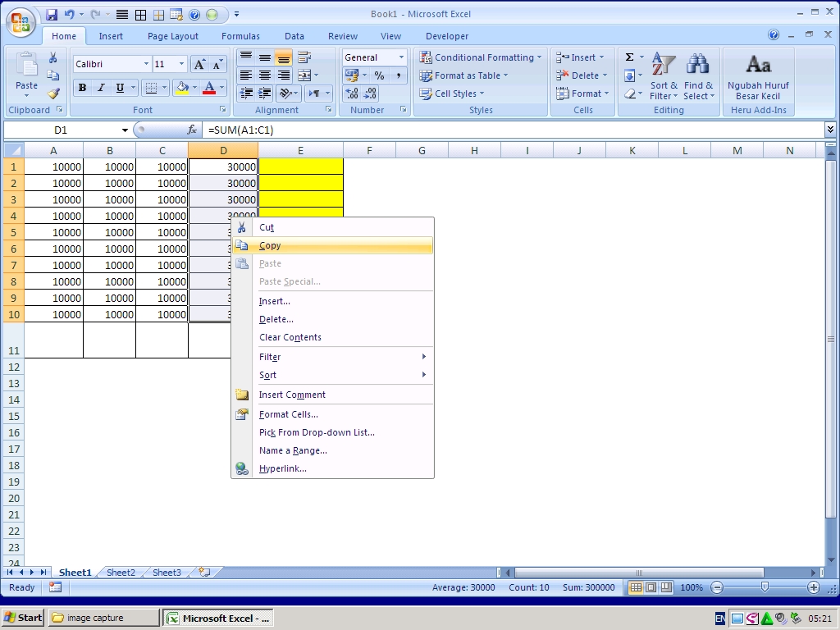Open the General number format dropdown
This screenshot has width=840, height=630.
(400, 57)
